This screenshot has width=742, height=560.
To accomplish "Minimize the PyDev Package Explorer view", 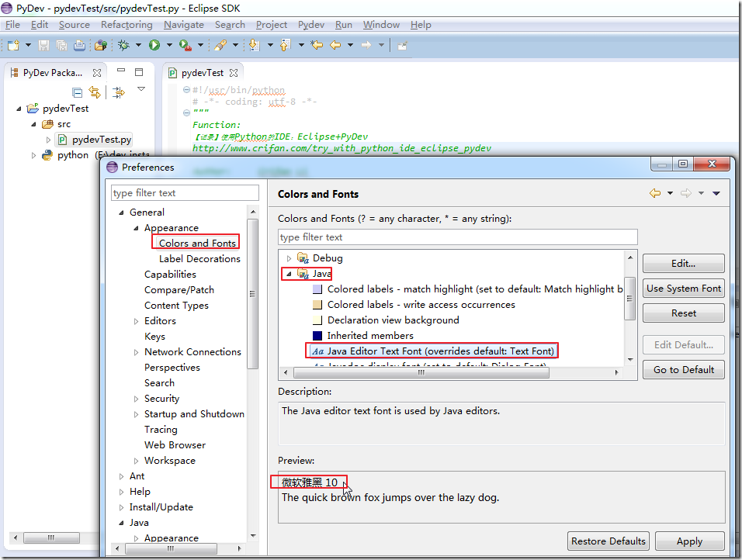I will (121, 71).
